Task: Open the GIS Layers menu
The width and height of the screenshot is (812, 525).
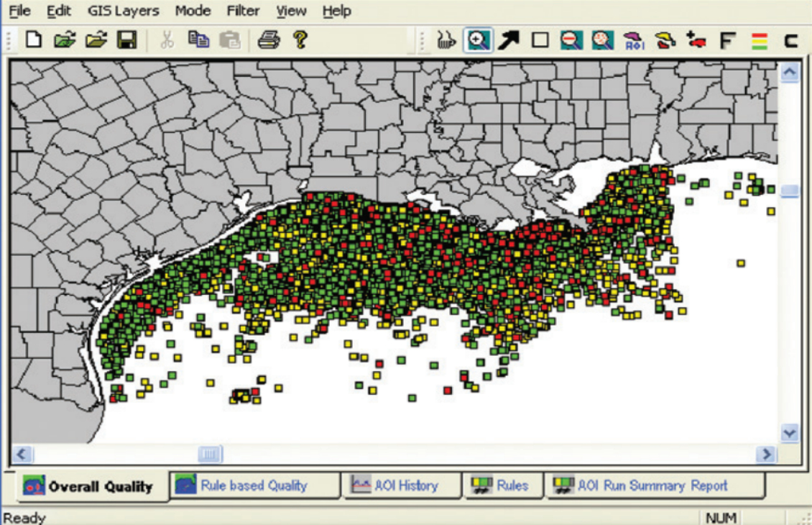Action: (x=124, y=10)
